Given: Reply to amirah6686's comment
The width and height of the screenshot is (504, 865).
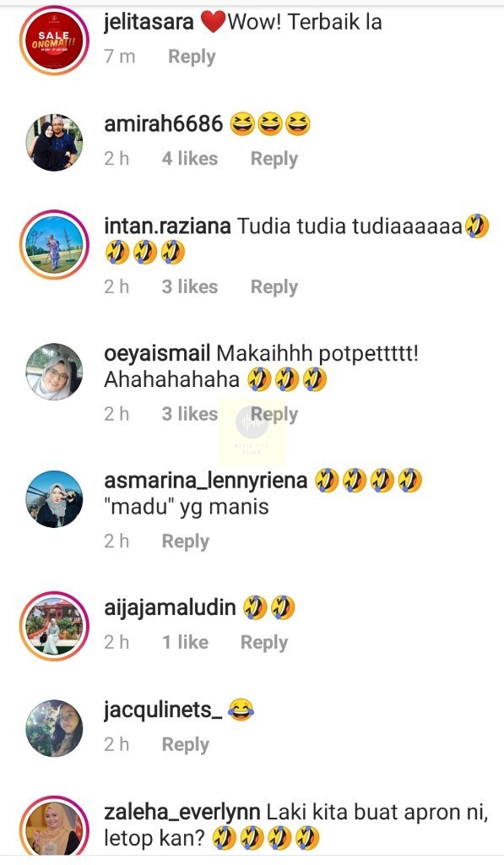Looking at the screenshot, I should [x=274, y=159].
